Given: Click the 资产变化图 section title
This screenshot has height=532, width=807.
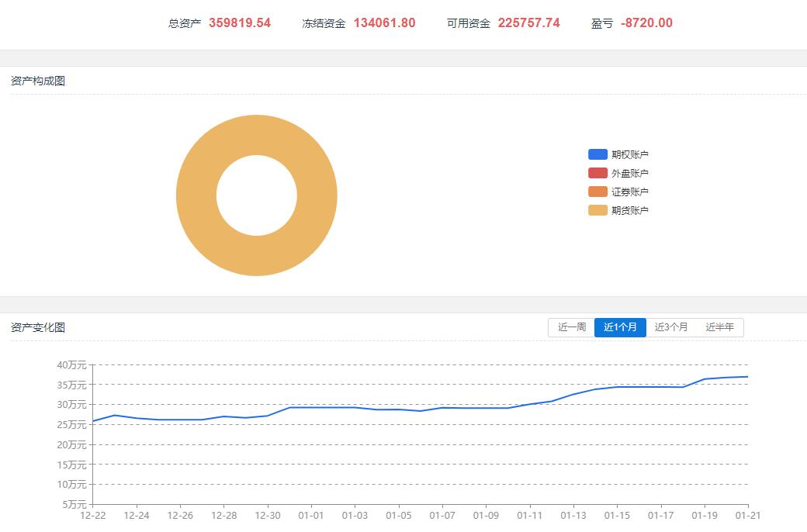Looking at the screenshot, I should point(38,327).
